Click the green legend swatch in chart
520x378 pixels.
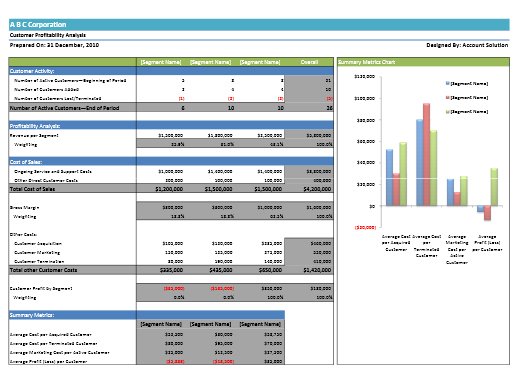click(448, 112)
